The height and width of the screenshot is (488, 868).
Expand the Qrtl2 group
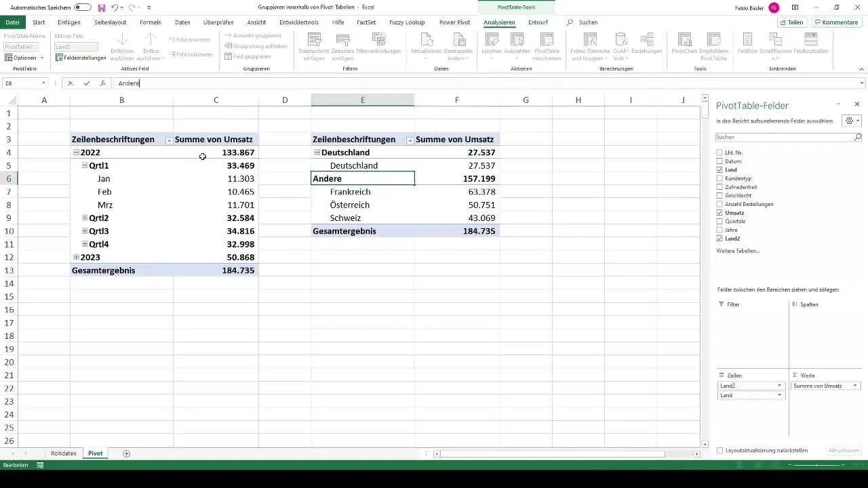pyautogui.click(x=85, y=218)
